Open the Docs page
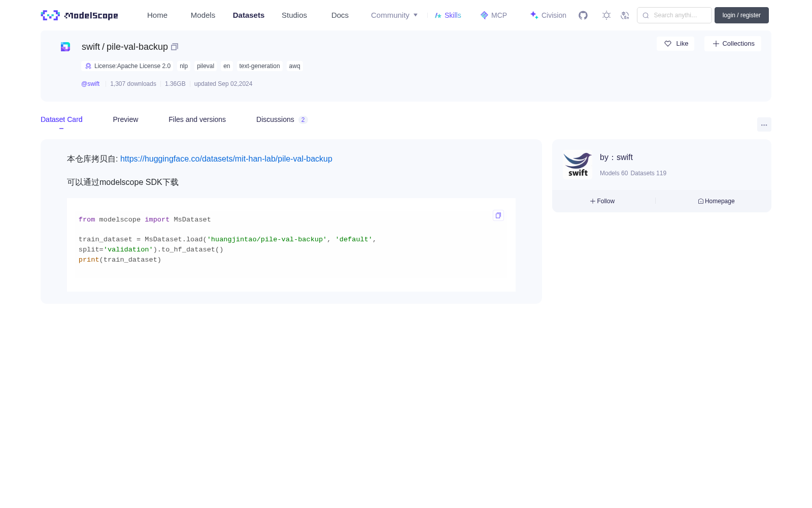The height and width of the screenshot is (508, 812). pos(340,15)
